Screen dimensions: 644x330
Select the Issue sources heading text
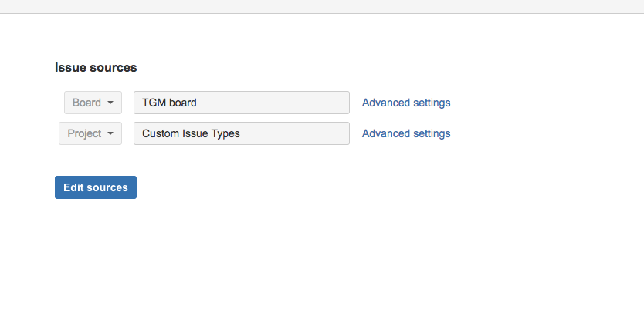pyautogui.click(x=96, y=68)
